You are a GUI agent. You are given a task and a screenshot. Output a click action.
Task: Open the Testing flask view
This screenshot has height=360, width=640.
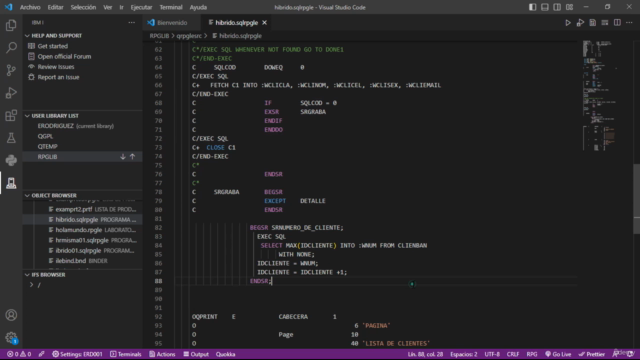point(11,138)
